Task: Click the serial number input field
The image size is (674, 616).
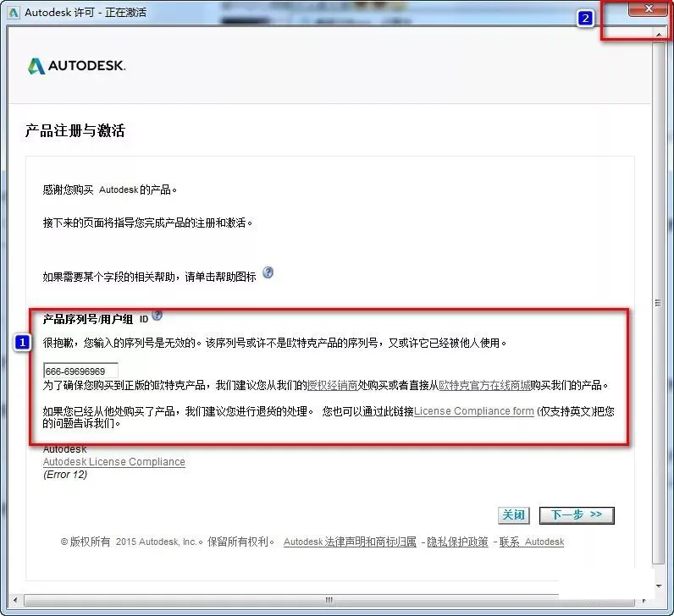Action: (x=80, y=371)
